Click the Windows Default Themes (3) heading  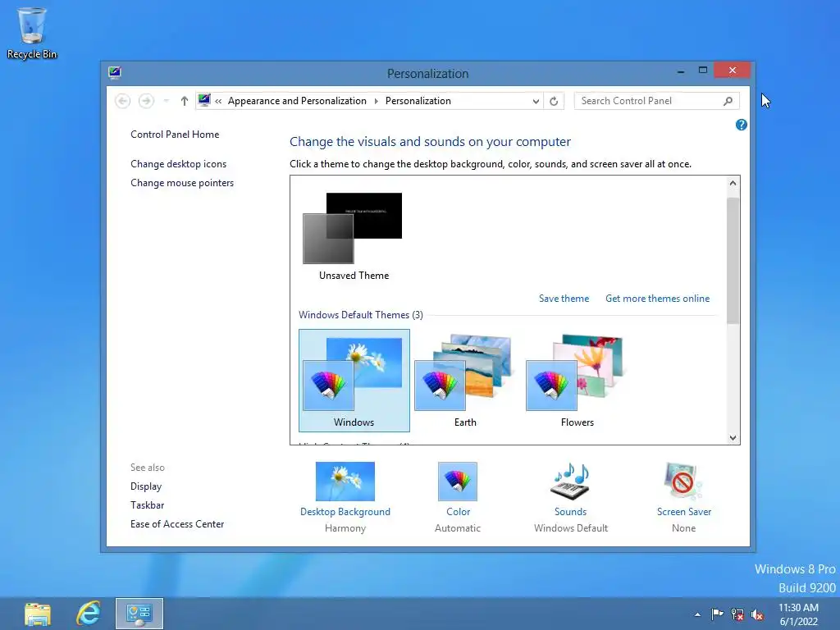coord(361,315)
